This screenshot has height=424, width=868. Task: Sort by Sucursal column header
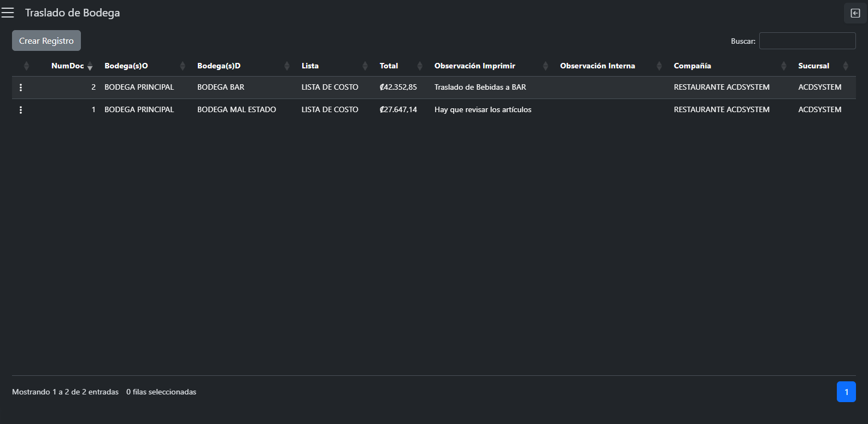click(x=814, y=66)
